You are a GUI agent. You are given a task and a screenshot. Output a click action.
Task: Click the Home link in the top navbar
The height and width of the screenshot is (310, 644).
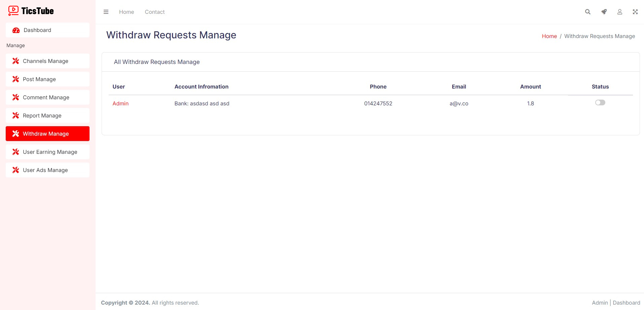127,12
